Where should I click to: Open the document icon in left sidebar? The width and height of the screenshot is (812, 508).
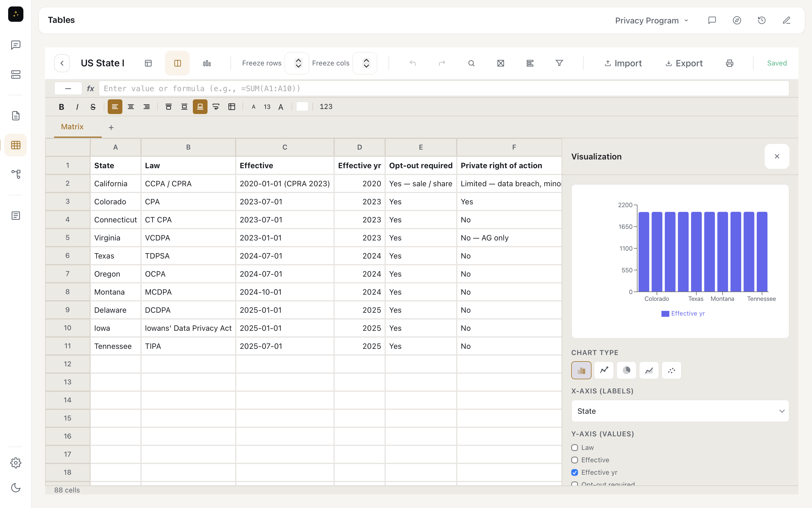point(16,116)
